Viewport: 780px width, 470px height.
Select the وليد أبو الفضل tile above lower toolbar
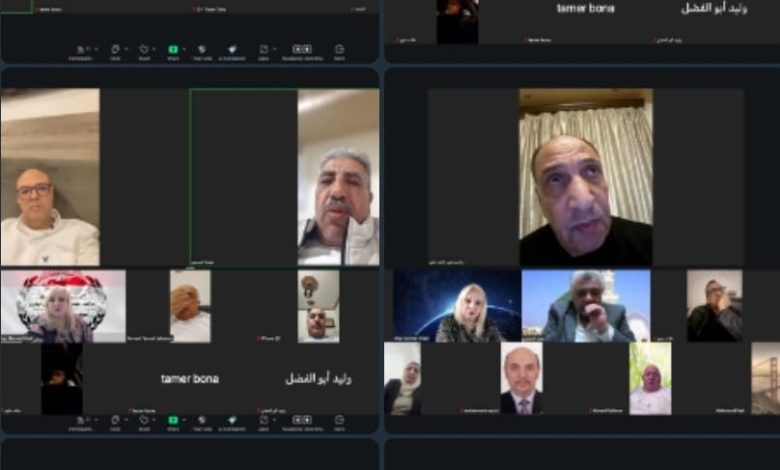click(x=318, y=379)
